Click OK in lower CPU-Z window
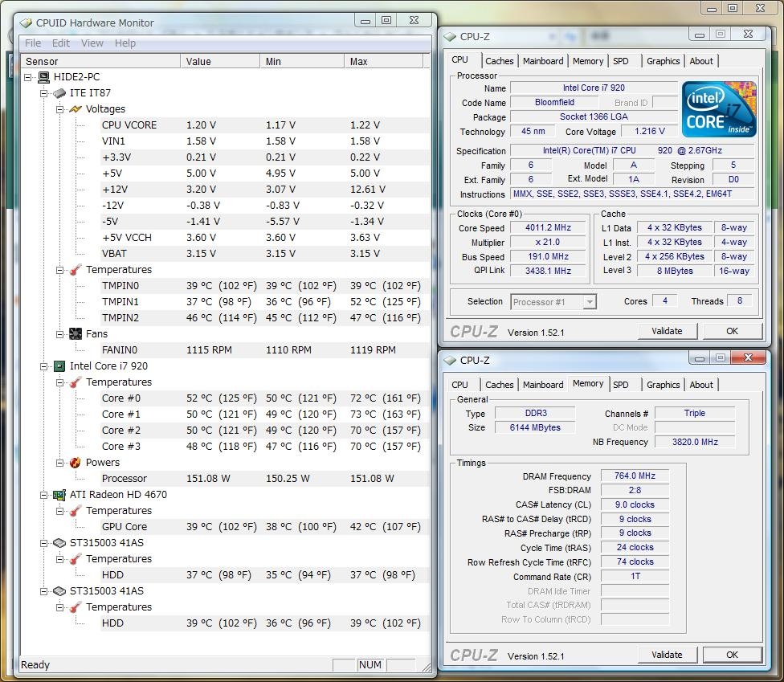784x682 pixels. [733, 655]
